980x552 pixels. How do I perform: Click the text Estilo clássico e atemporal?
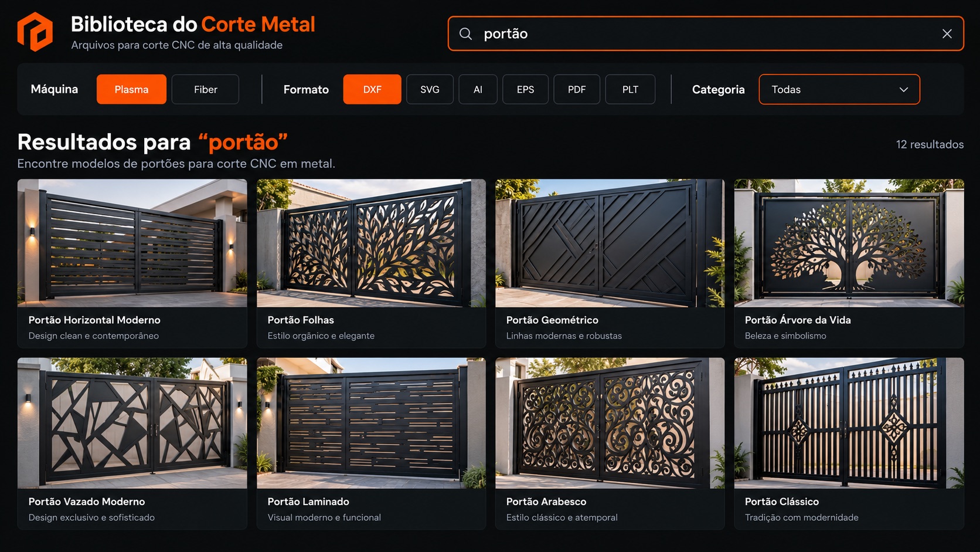[x=562, y=517]
